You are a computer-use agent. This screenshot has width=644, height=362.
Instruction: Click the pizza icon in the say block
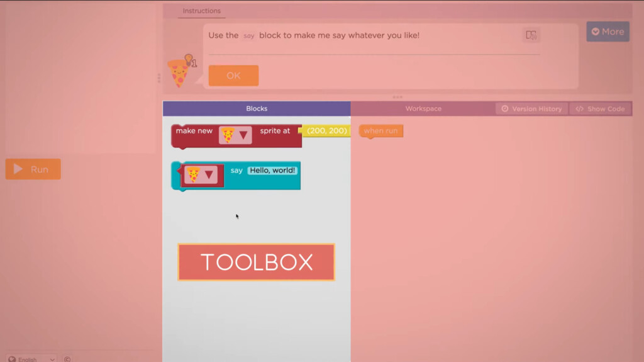[x=194, y=175]
